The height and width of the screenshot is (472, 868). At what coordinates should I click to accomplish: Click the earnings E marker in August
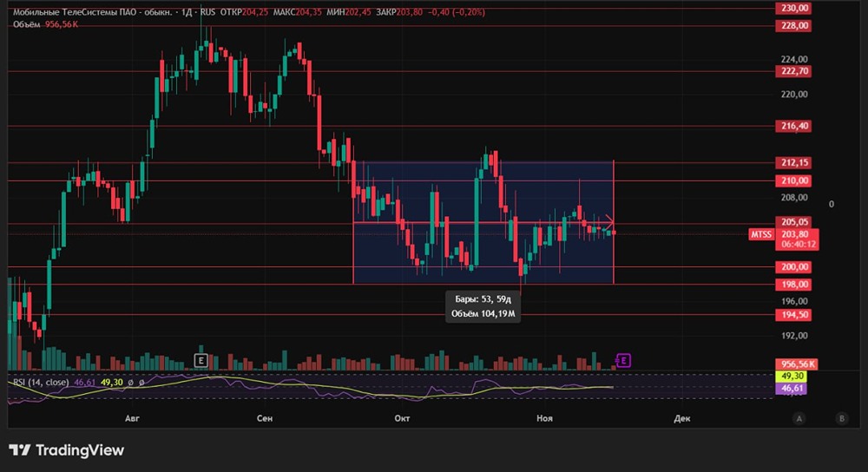click(201, 361)
